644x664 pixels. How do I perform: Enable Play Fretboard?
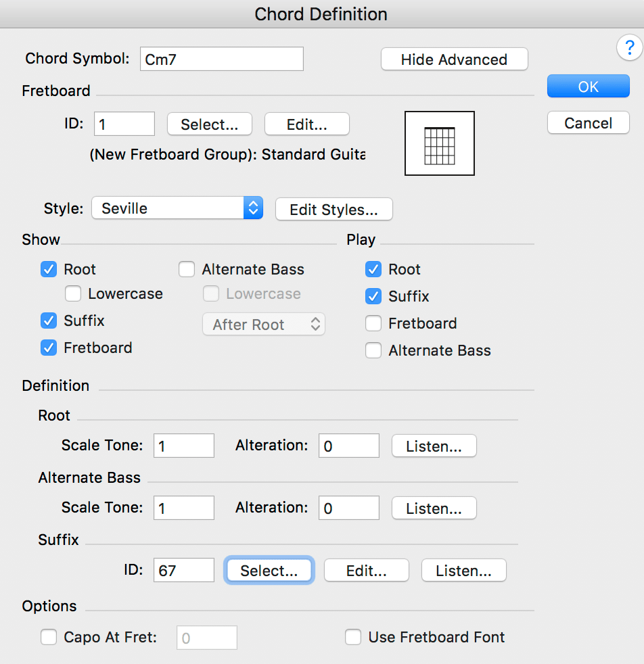pos(373,323)
